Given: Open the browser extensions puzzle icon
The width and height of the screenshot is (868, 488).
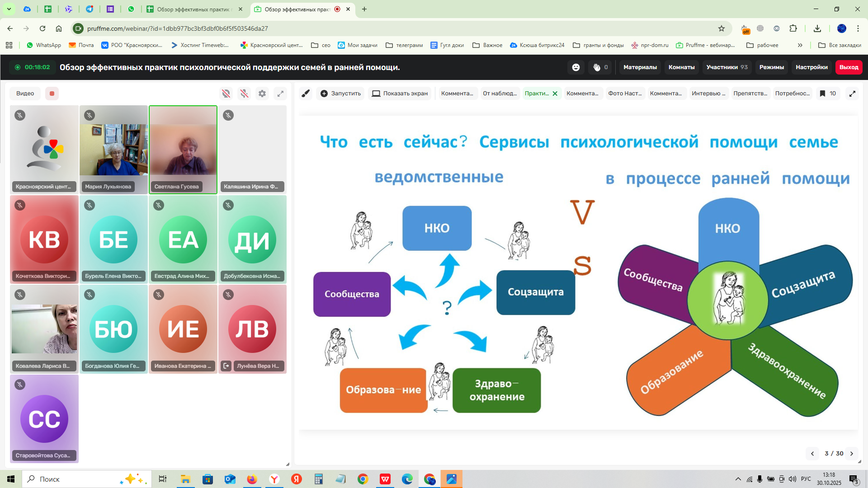Looking at the screenshot, I should [x=793, y=28].
